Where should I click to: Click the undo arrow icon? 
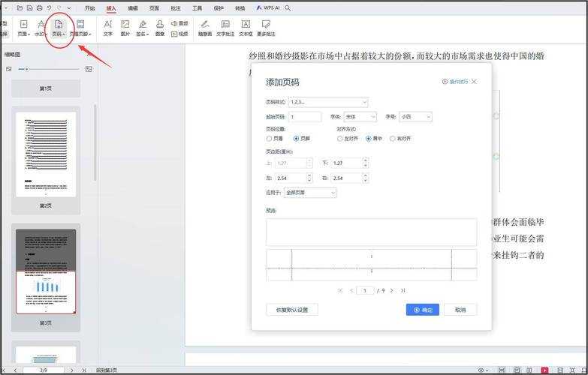tap(49, 7)
